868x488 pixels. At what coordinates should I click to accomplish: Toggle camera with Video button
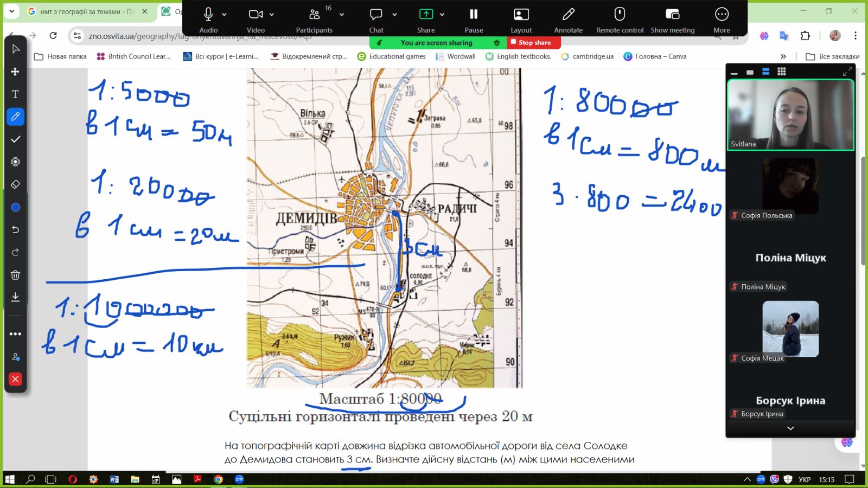pyautogui.click(x=256, y=19)
